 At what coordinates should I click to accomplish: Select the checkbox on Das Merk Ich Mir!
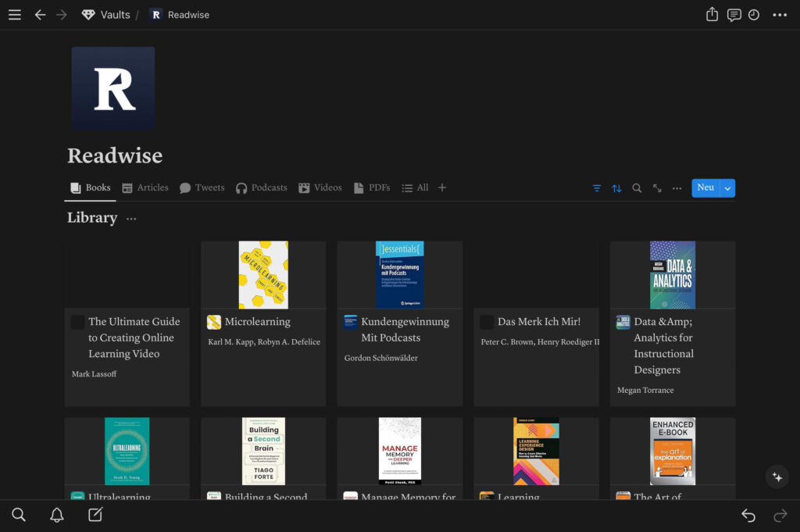[488, 321]
